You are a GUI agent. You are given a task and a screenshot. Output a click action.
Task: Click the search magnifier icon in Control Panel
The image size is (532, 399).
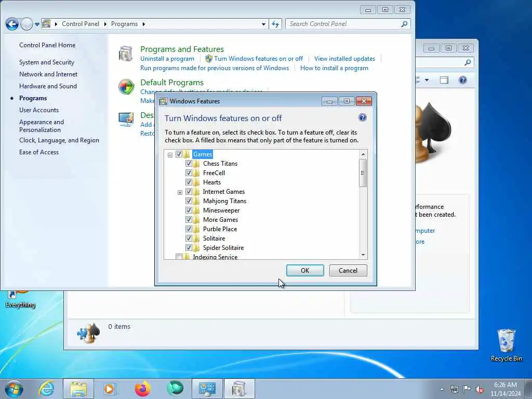click(404, 24)
